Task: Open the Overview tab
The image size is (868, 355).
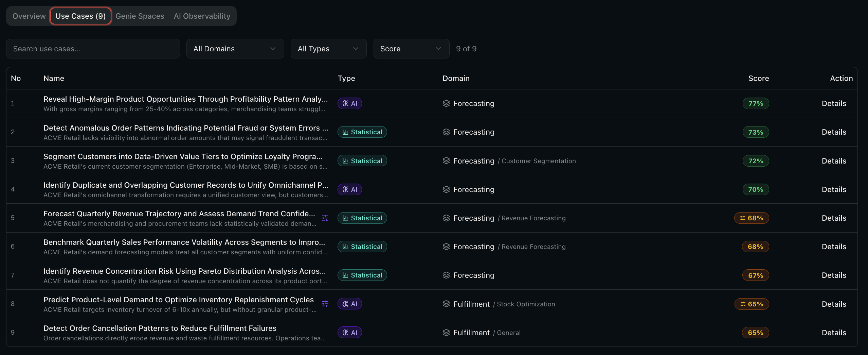Action: 29,16
